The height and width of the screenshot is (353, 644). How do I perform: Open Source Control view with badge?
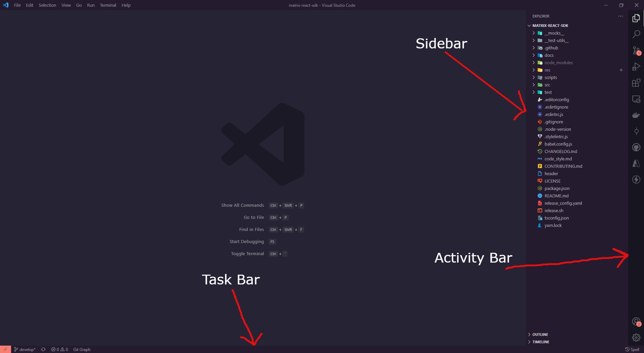636,50
